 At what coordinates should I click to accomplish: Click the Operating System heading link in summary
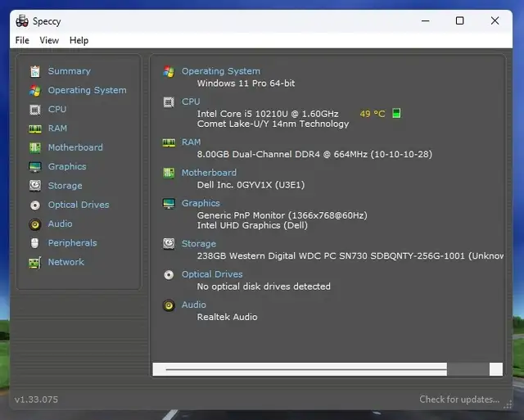coord(221,71)
